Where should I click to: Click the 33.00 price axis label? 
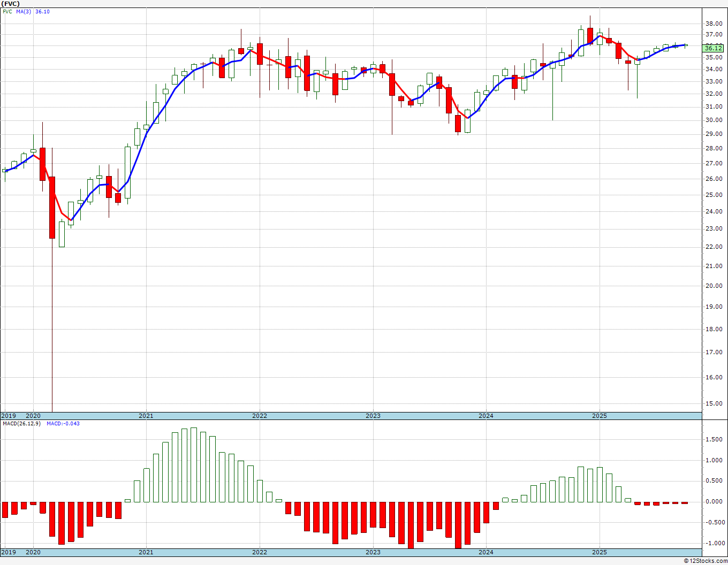pyautogui.click(x=714, y=81)
